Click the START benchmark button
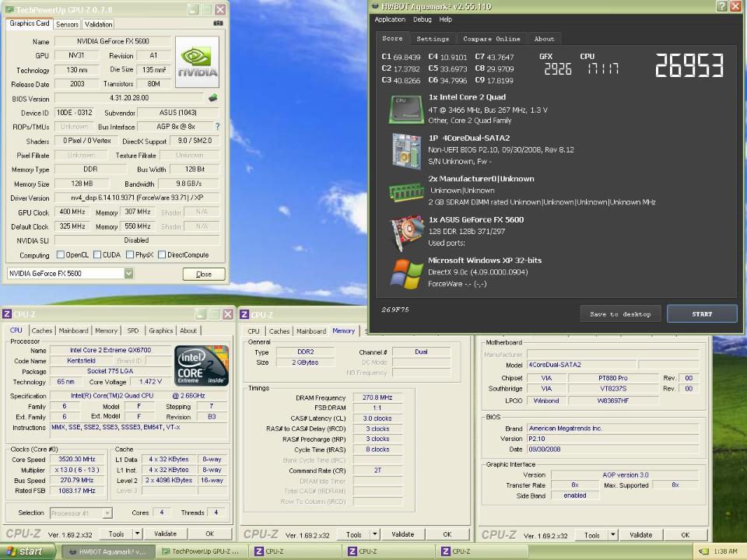The image size is (747, 560). click(702, 313)
